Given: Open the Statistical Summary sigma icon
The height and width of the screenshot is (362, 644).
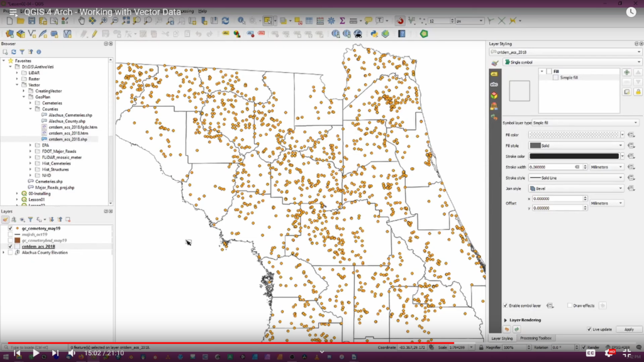Looking at the screenshot, I should (342, 21).
